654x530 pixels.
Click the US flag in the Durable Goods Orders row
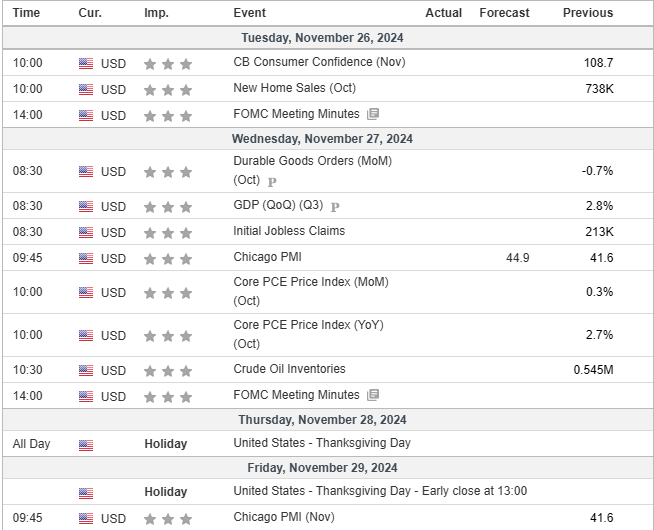coord(86,171)
